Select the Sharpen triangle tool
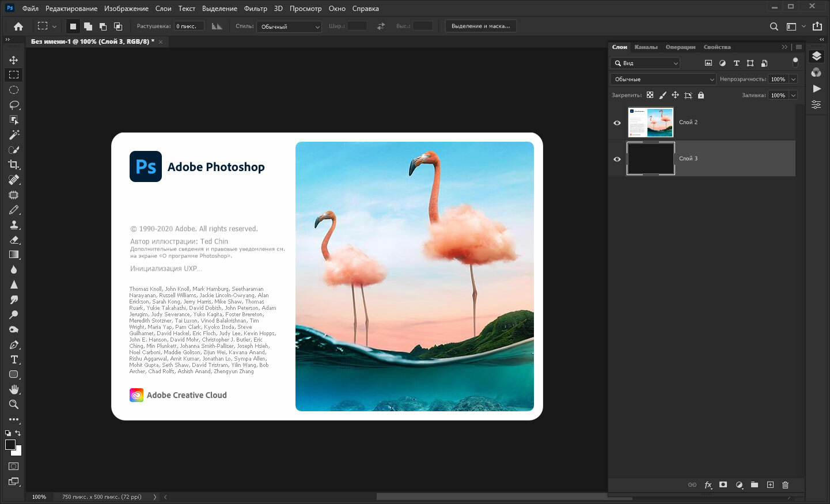 (14, 285)
